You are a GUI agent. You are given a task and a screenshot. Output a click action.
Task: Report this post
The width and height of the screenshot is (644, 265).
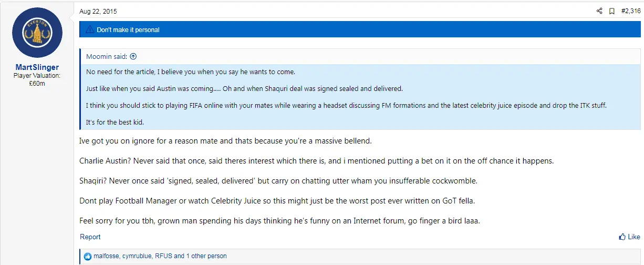point(90,237)
